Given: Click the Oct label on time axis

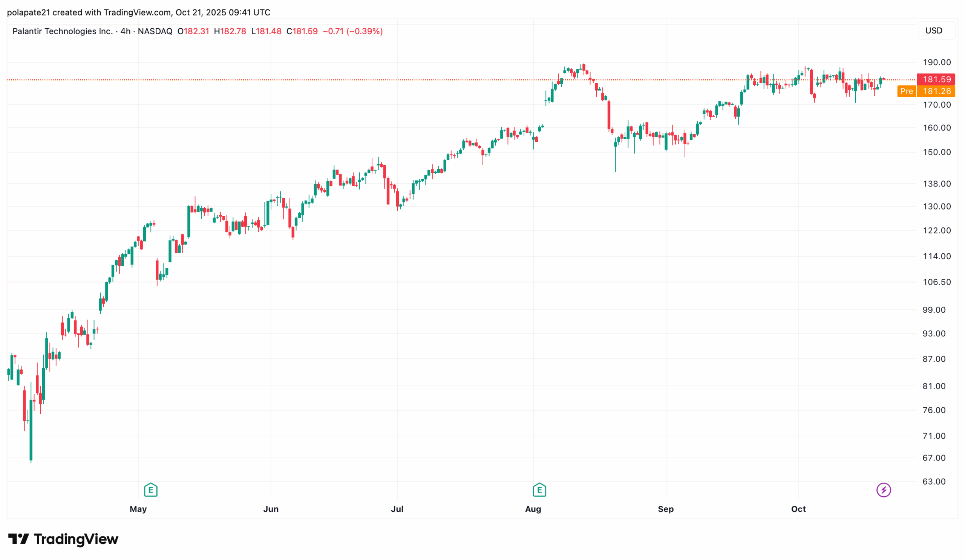Looking at the screenshot, I should 798,509.
